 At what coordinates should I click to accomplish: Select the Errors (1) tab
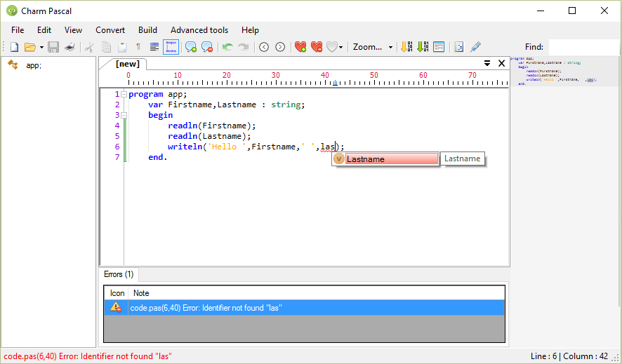119,274
